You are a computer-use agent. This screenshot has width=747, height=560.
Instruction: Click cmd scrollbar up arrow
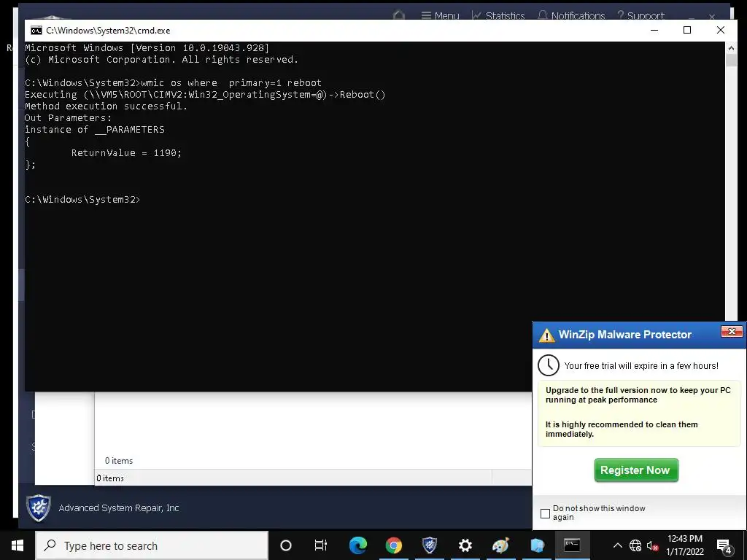pyautogui.click(x=731, y=47)
